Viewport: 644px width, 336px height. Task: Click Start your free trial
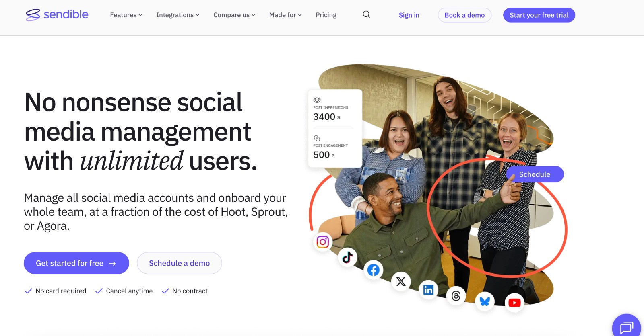539,15
